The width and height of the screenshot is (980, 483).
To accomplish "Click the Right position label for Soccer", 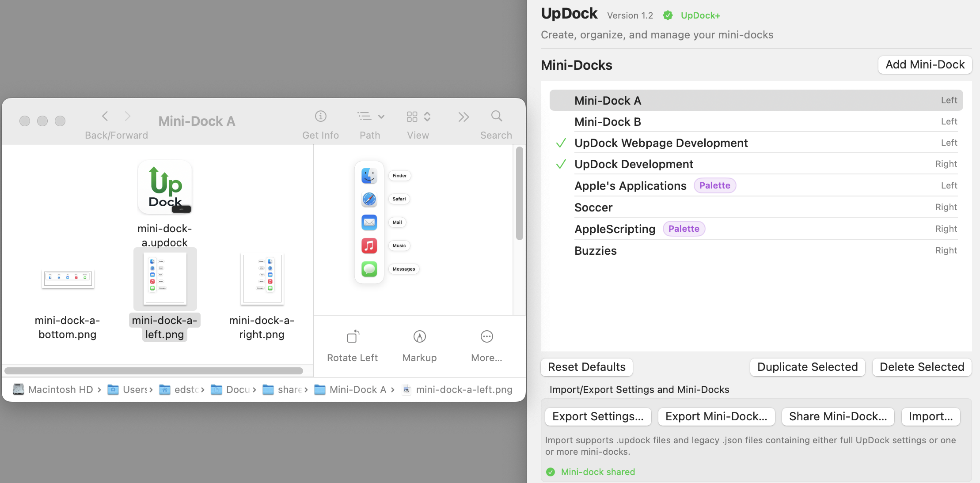I will tap(946, 207).
